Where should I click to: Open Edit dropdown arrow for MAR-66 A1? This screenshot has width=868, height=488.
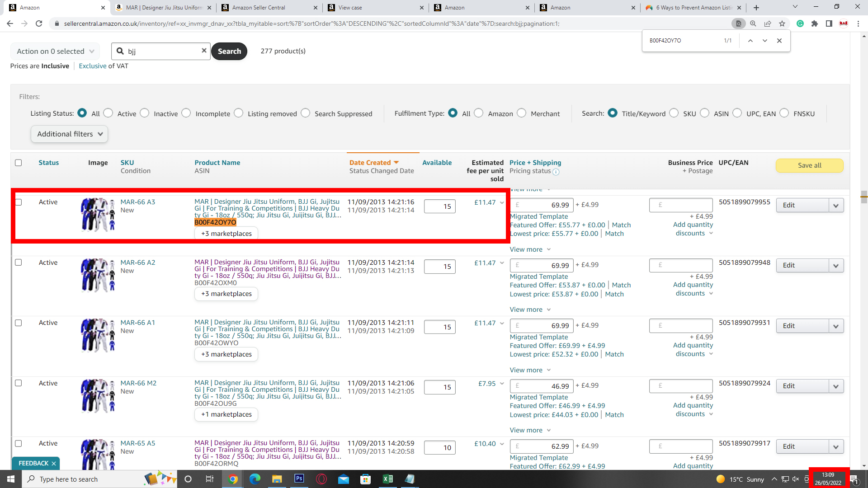pos(836,326)
